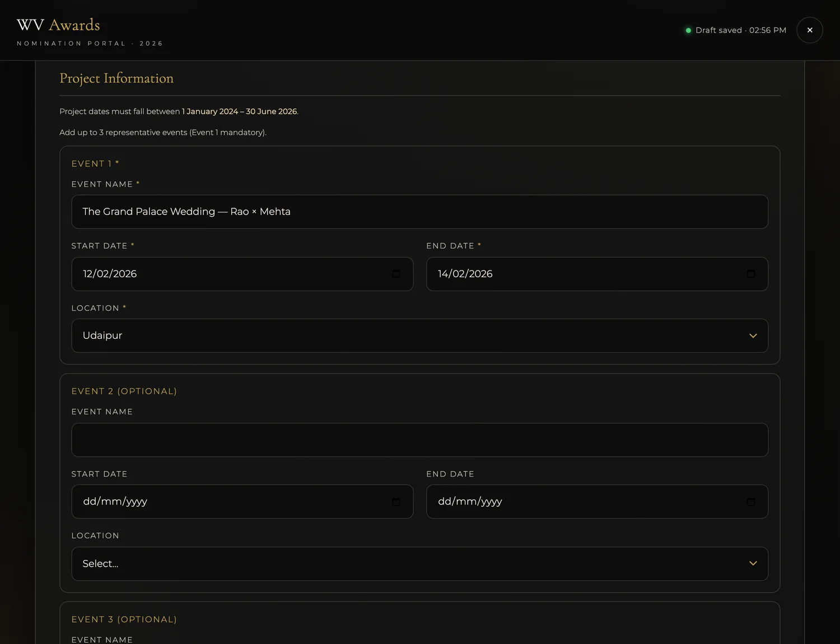Open calendar picker for Event 1 start date

396,274
